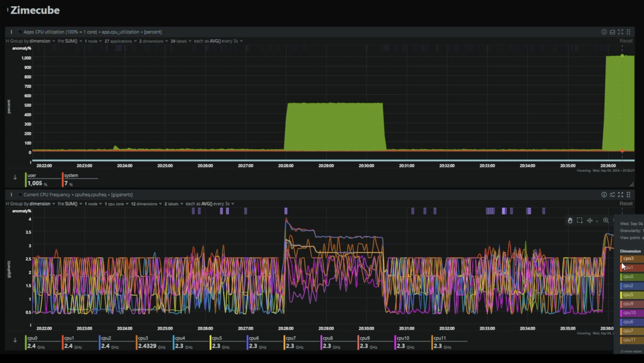Click Reset on CPU Frequency chart
644x363 pixels.
tap(626, 204)
